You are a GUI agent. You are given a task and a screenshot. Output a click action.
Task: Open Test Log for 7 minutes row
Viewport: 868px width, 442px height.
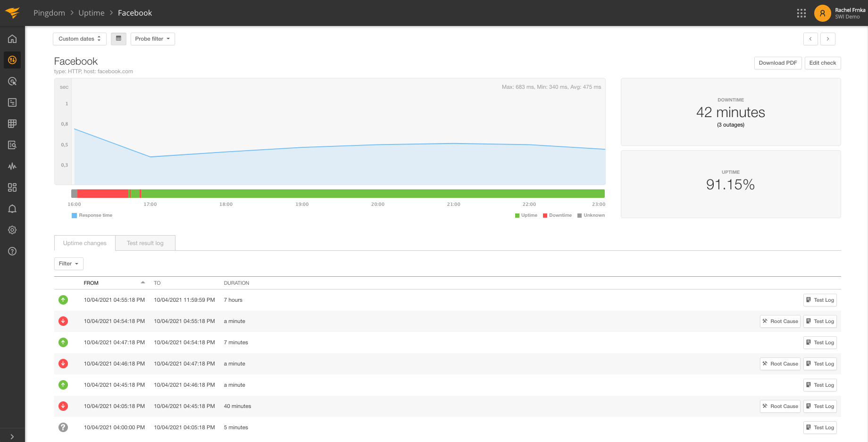[x=820, y=342]
